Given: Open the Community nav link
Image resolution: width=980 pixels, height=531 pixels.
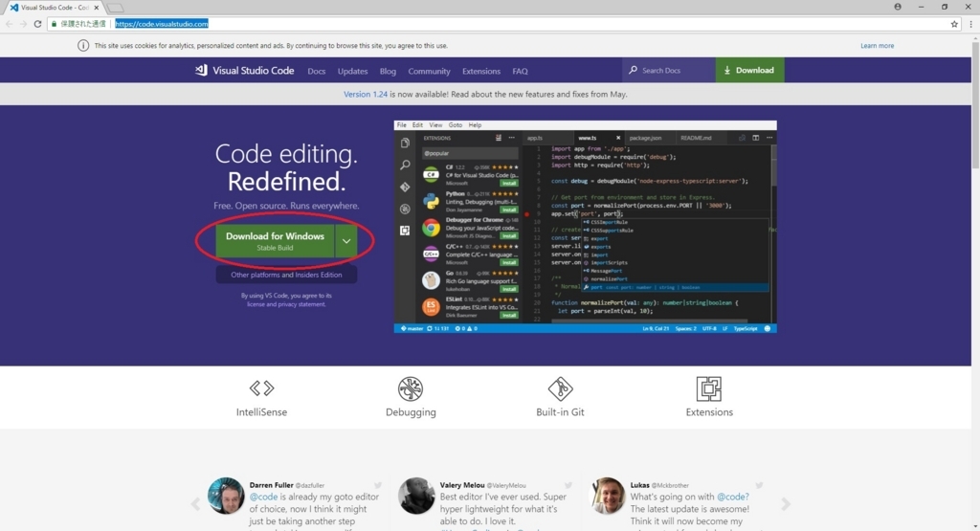Looking at the screenshot, I should coord(429,71).
